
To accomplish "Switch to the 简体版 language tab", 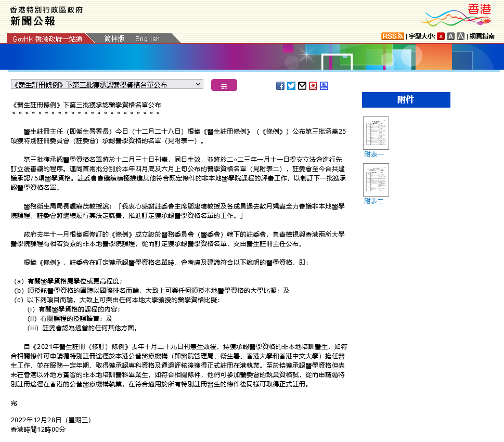I will click(114, 38).
